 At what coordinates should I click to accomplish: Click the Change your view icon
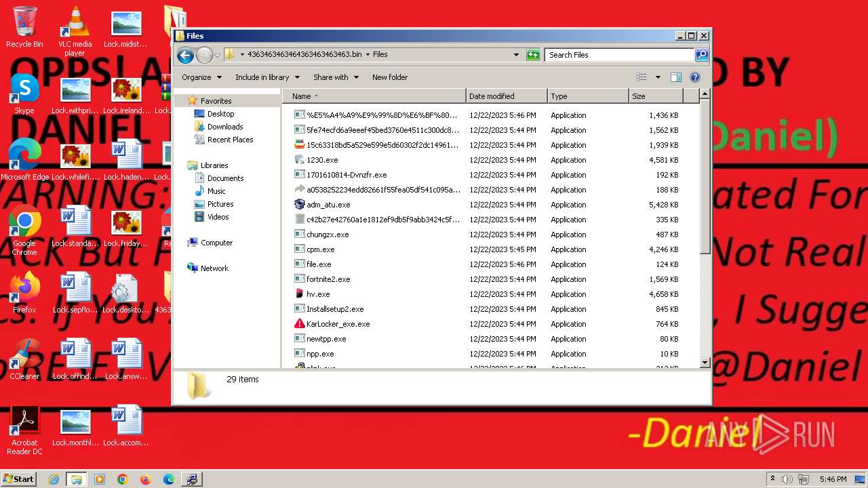click(642, 77)
